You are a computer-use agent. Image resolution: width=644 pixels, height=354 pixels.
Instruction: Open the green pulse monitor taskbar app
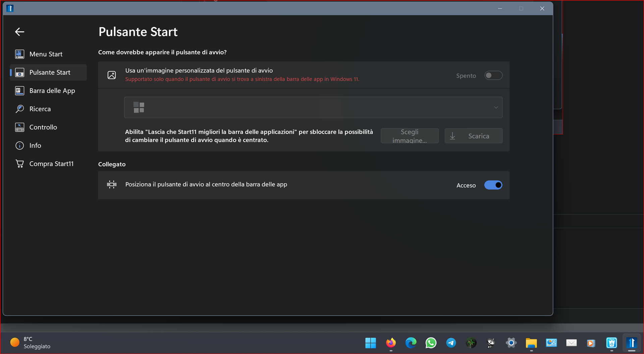471,343
